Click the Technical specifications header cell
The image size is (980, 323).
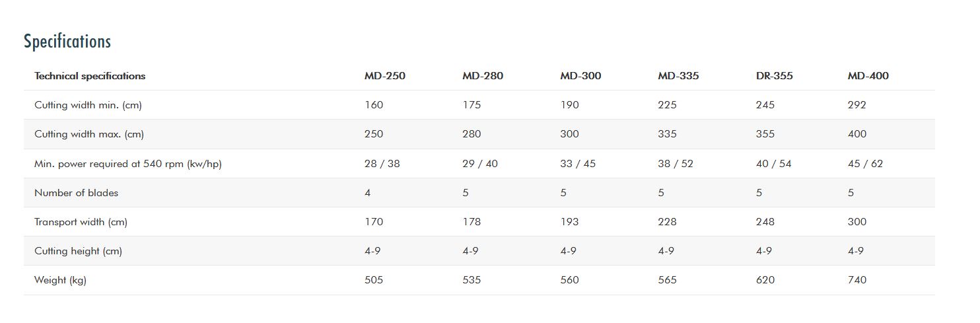[90, 76]
